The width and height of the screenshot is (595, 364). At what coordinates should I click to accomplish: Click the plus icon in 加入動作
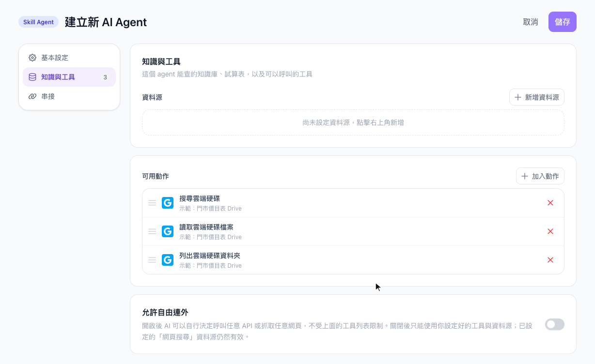(x=525, y=176)
